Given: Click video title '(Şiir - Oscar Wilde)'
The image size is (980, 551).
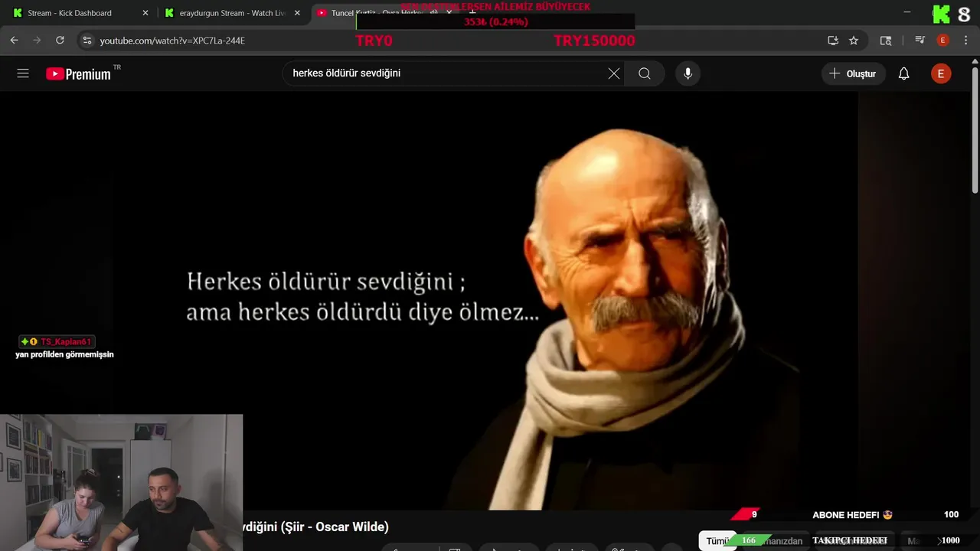Looking at the screenshot, I should (335, 527).
